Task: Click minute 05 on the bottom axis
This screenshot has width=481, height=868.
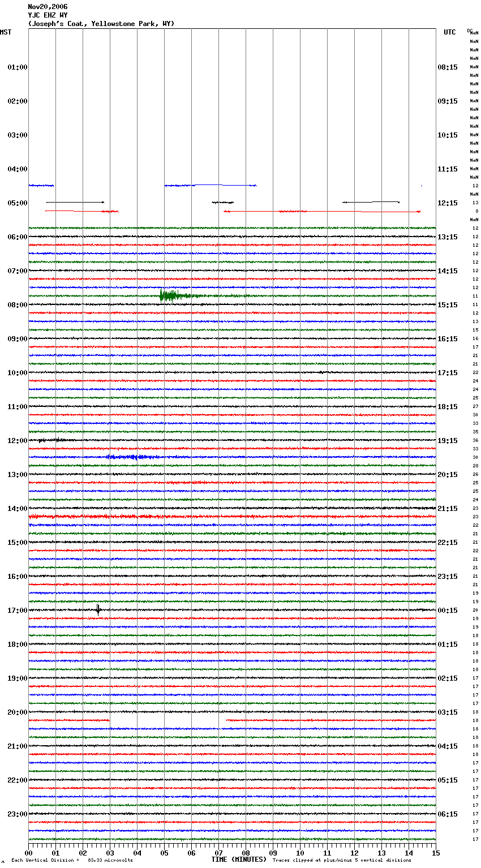Action: coord(164,853)
